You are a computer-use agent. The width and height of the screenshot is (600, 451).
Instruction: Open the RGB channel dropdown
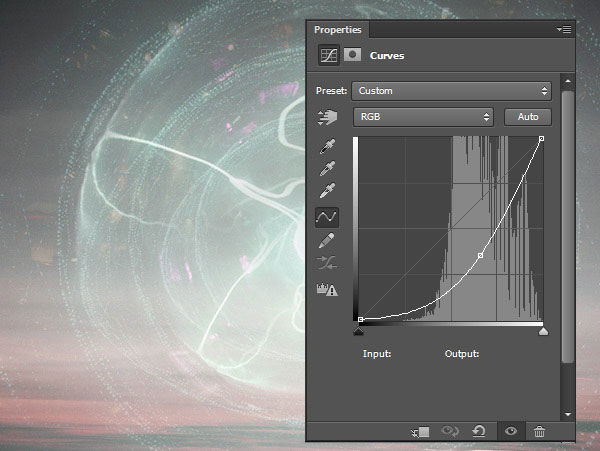[x=424, y=117]
